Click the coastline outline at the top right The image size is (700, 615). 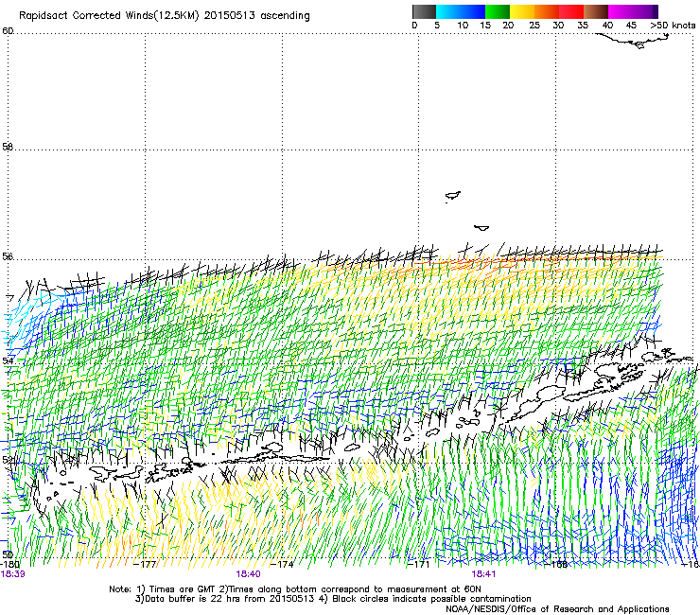point(633,40)
